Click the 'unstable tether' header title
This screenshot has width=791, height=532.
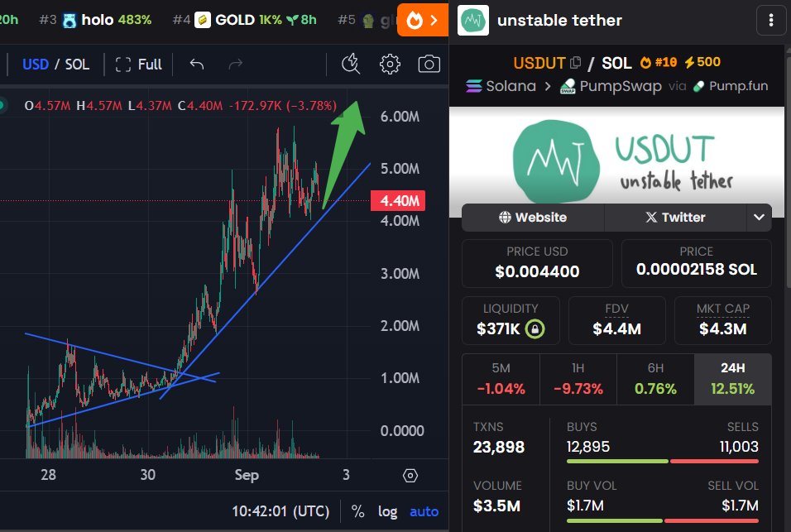[x=559, y=20]
